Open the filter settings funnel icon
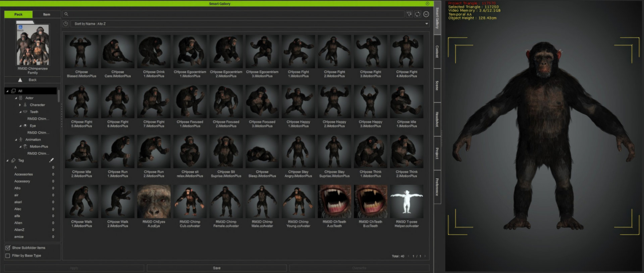 (409, 14)
